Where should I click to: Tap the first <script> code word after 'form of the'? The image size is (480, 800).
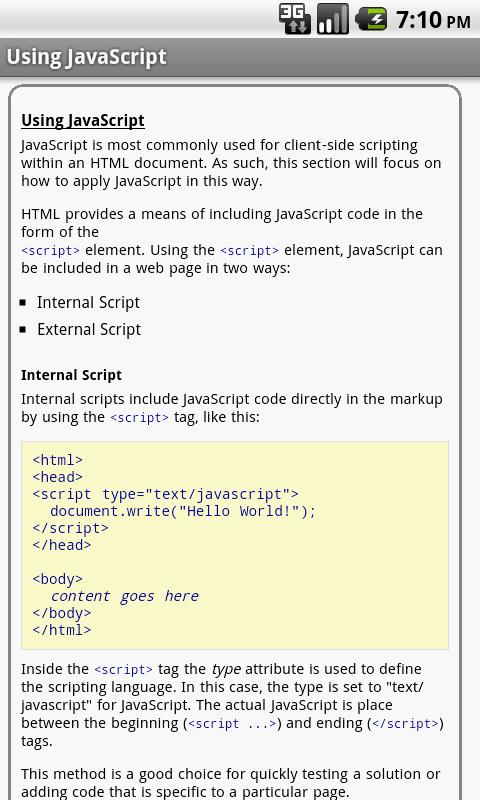point(50,251)
